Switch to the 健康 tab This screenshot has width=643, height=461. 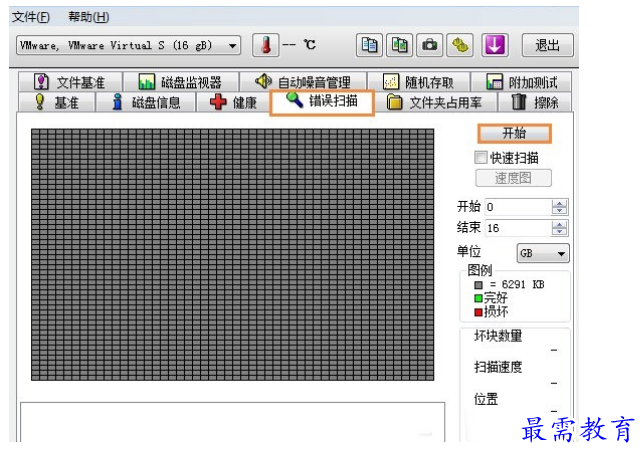click(233, 102)
